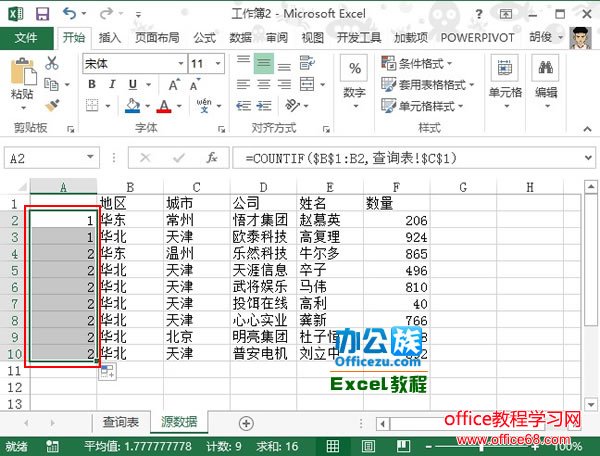
Task: Switch to the 视图 View tab
Action: (x=313, y=37)
